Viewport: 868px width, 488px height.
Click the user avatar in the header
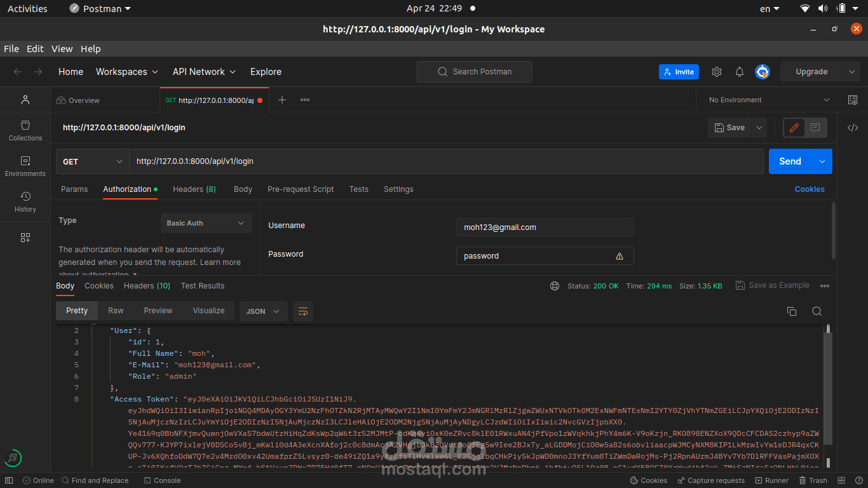click(763, 72)
